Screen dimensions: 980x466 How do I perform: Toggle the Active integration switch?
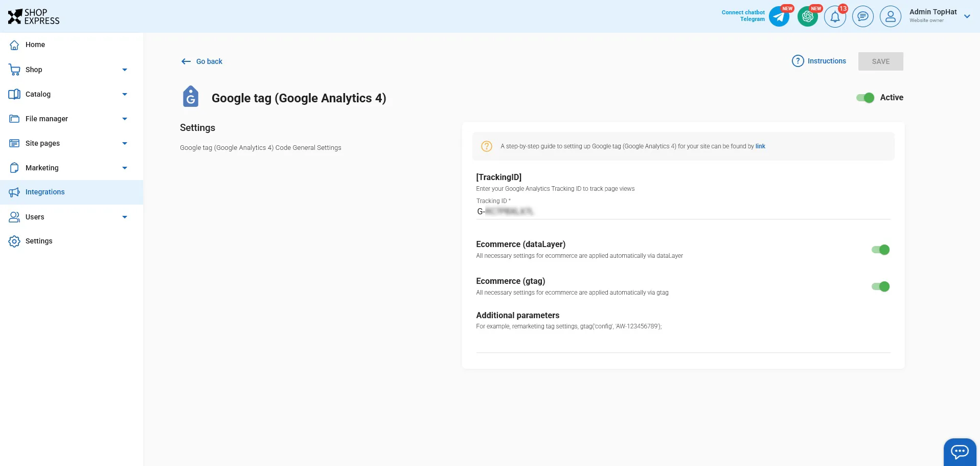(865, 98)
